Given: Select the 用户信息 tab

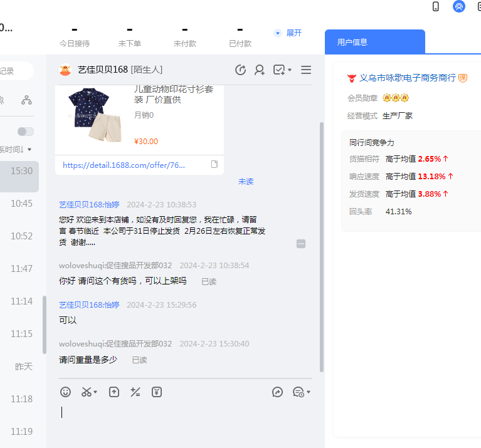Looking at the screenshot, I should pyautogui.click(x=374, y=42).
